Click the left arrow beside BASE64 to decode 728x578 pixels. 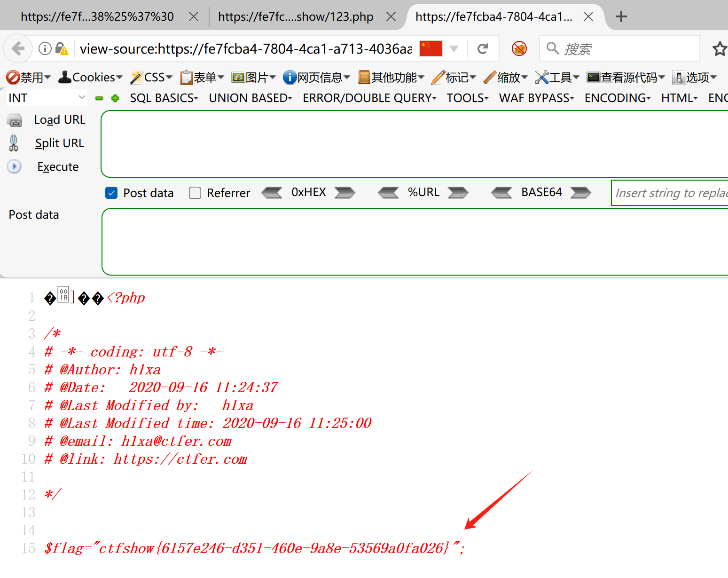point(501,193)
